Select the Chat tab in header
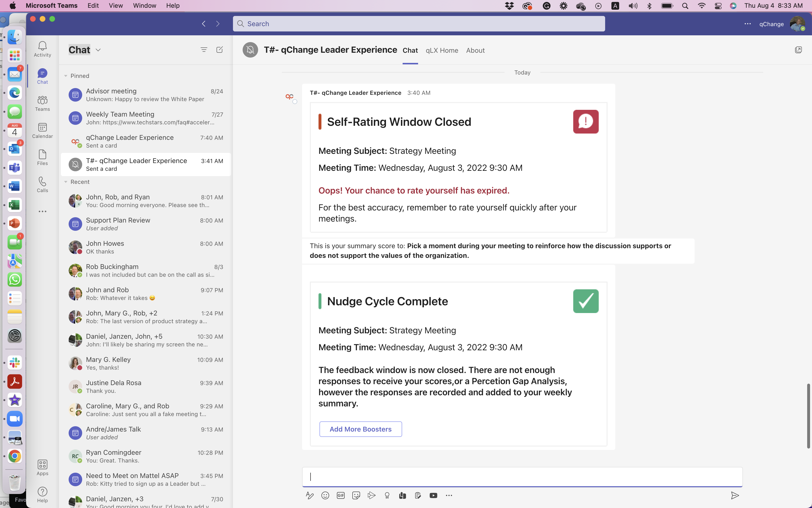Viewport: 812px width, 508px height. click(410, 50)
